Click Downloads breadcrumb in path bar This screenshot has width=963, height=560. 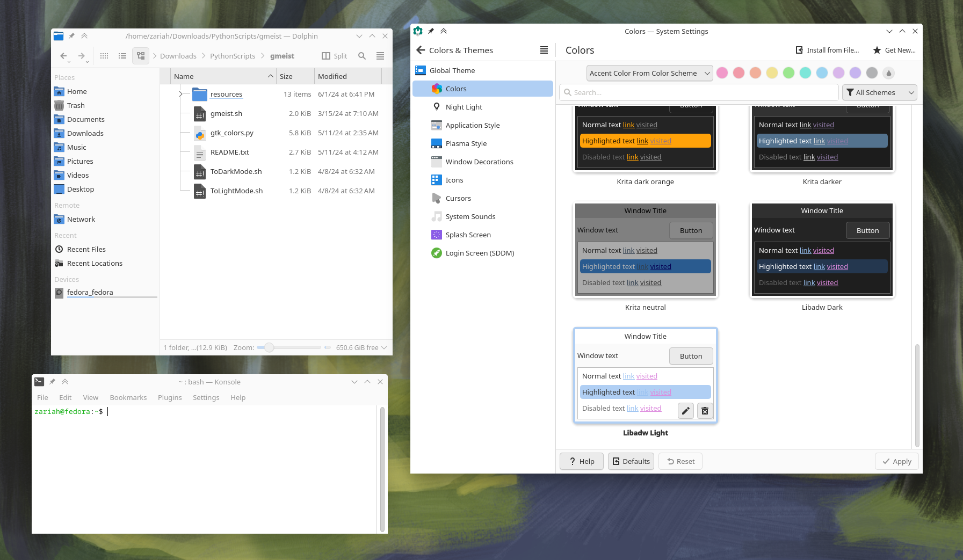click(x=178, y=56)
